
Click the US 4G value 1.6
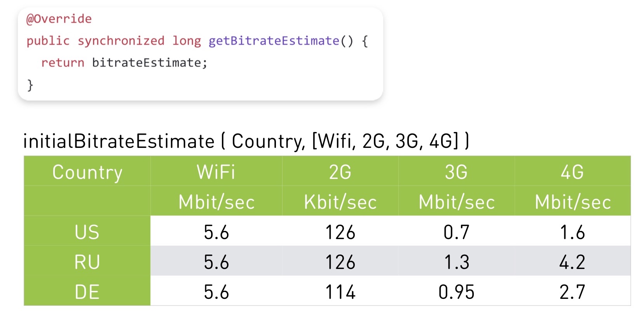pos(572,232)
